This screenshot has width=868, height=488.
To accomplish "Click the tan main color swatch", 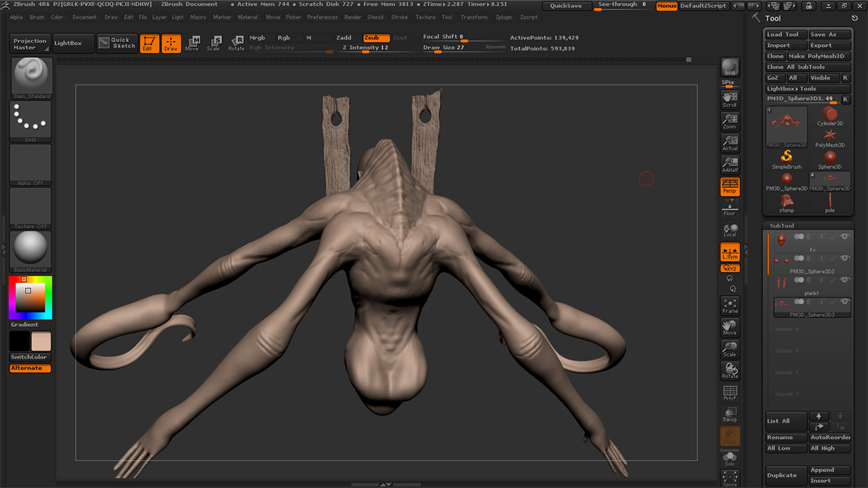I will coord(41,341).
